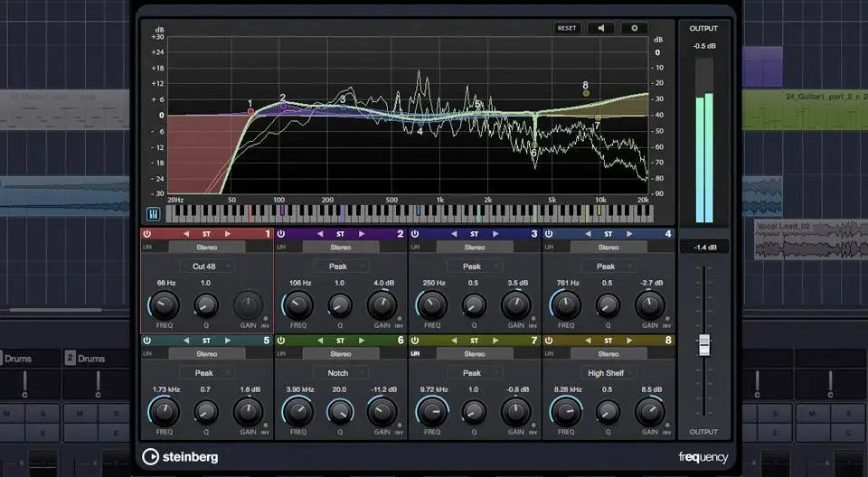Screen dimensions: 868x477
Task: Click band 1 left arrow processing switch
Action: click(186, 234)
